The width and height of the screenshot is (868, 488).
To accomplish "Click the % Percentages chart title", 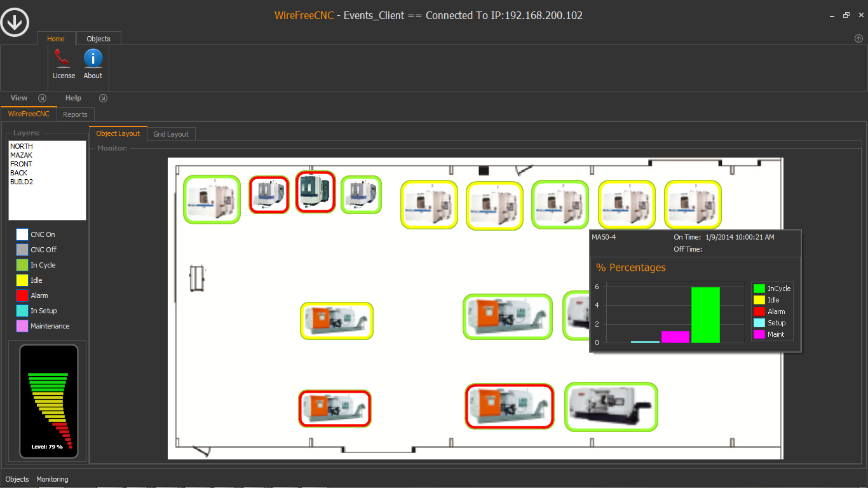I will point(631,268).
